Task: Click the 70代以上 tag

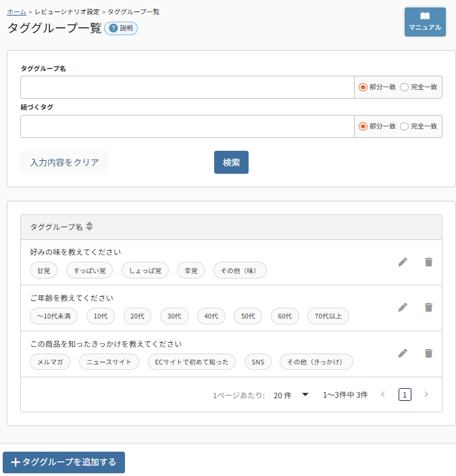Action: click(328, 316)
